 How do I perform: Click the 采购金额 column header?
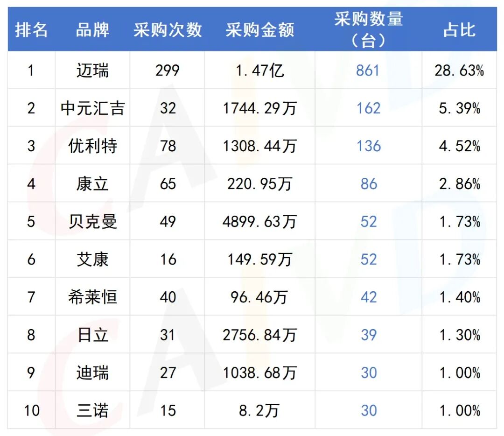pyautogui.click(x=260, y=30)
